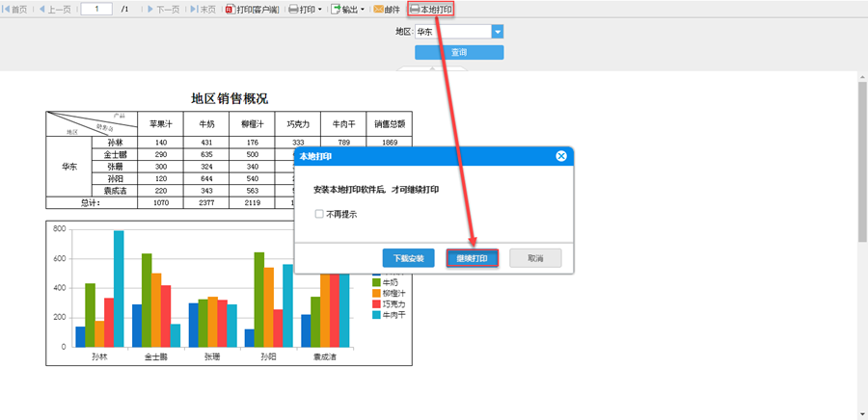Screen dimensions: 868x420
Task: Click the 柳橙汁 table column header
Action: [253, 124]
